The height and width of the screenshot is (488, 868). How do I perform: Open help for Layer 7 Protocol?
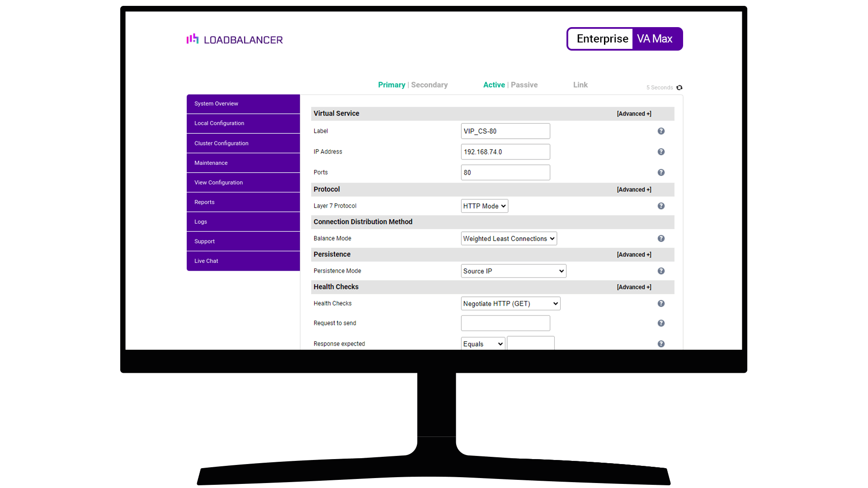[x=661, y=206]
